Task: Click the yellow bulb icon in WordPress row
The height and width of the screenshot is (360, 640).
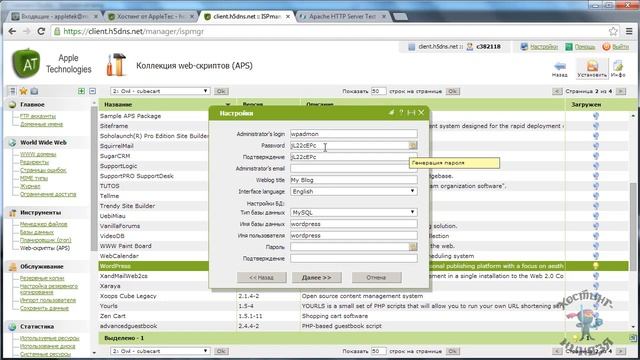Action: point(596,266)
